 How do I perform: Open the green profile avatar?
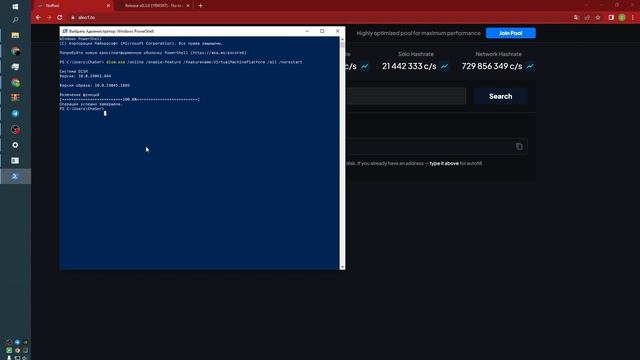(622, 18)
